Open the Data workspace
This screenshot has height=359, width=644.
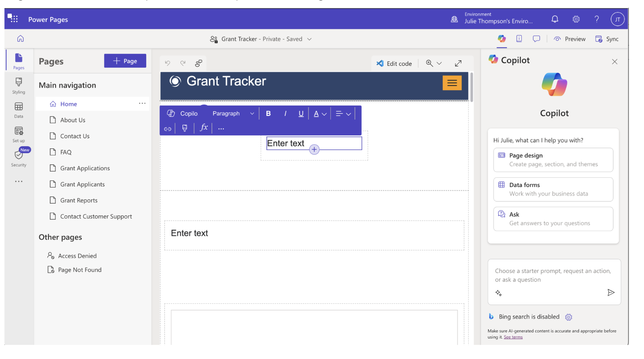pyautogui.click(x=19, y=110)
